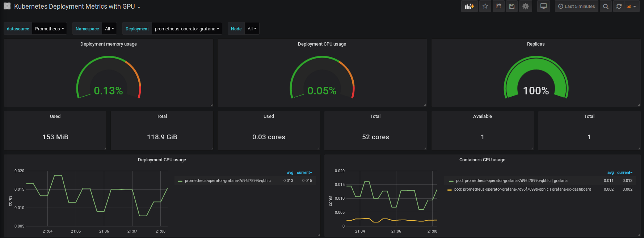Star this dashboard as favorite
644x238 pixels.
485,6
